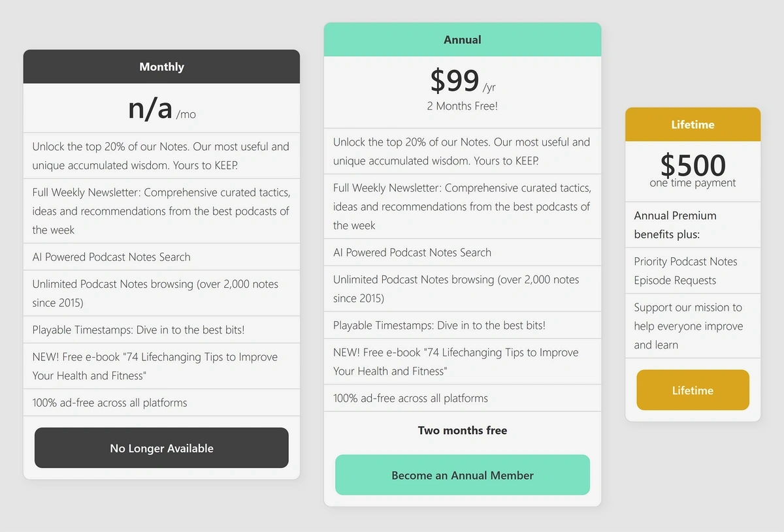The image size is (784, 532).
Task: Click the No Longer Available button
Action: click(x=161, y=448)
